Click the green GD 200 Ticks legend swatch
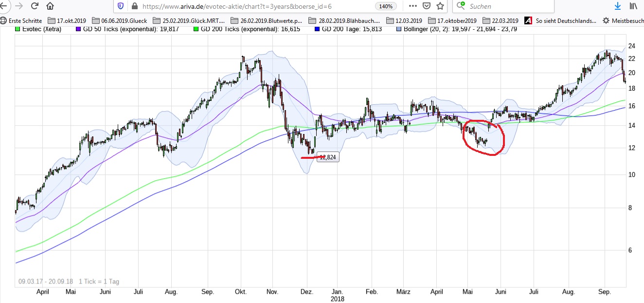The width and height of the screenshot is (644, 303). (197, 29)
